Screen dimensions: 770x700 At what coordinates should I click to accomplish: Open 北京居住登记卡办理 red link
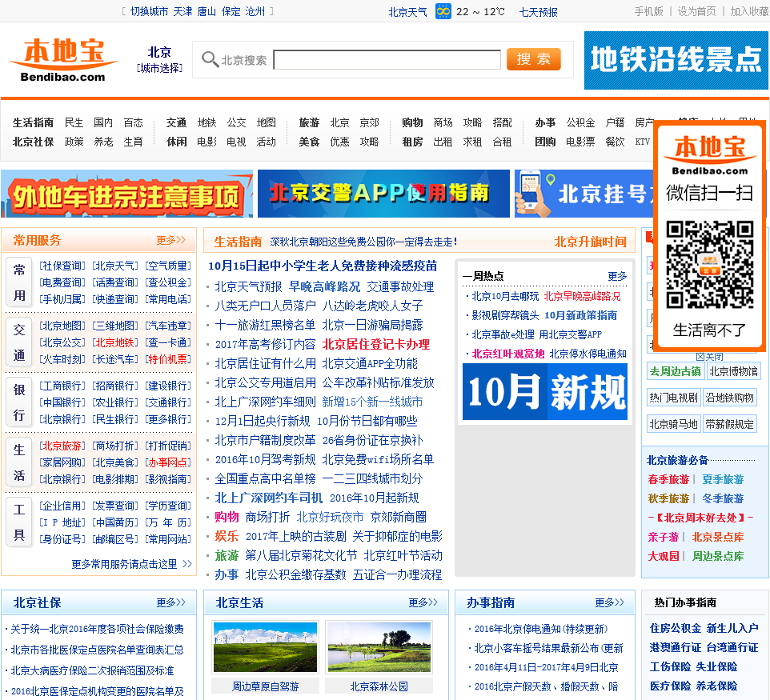(375, 344)
